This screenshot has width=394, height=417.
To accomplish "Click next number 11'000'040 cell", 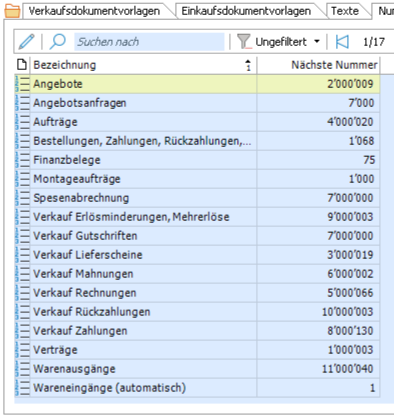I will tap(318, 369).
